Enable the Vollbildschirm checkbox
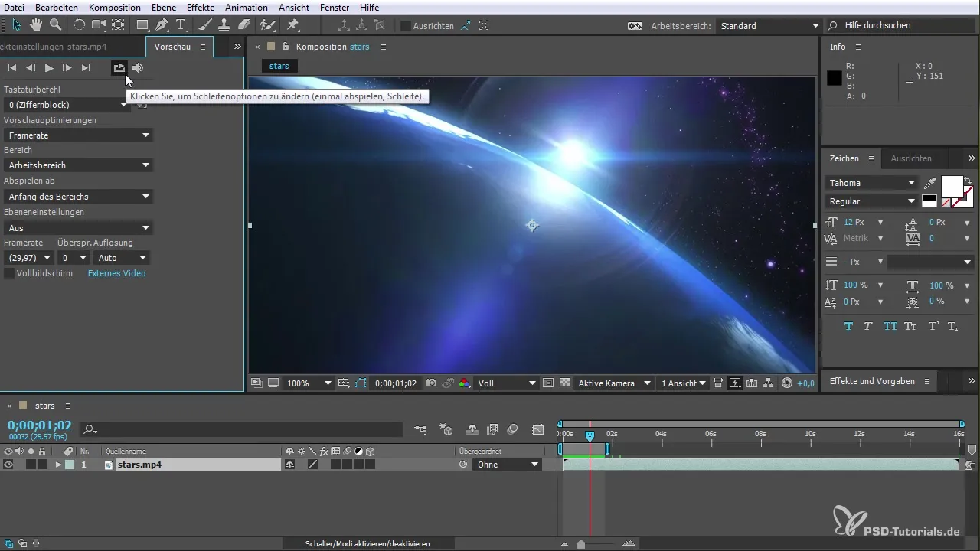Screen dimensions: 980x551 (x=9, y=273)
